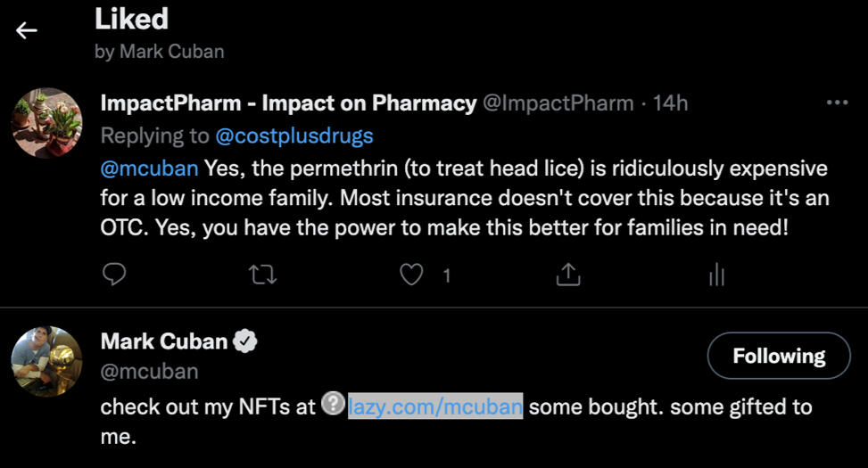Click the like count number

(447, 276)
